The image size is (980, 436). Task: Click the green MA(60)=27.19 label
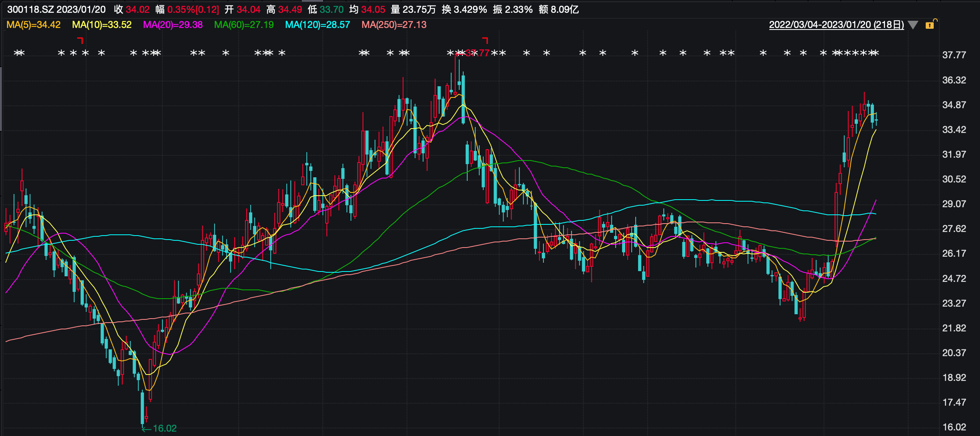click(x=244, y=25)
